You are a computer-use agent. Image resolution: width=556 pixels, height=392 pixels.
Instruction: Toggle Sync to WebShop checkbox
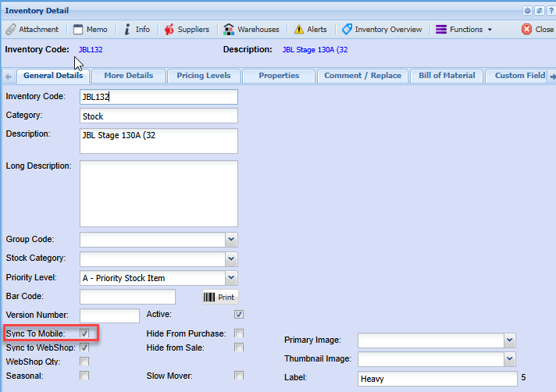pos(84,347)
